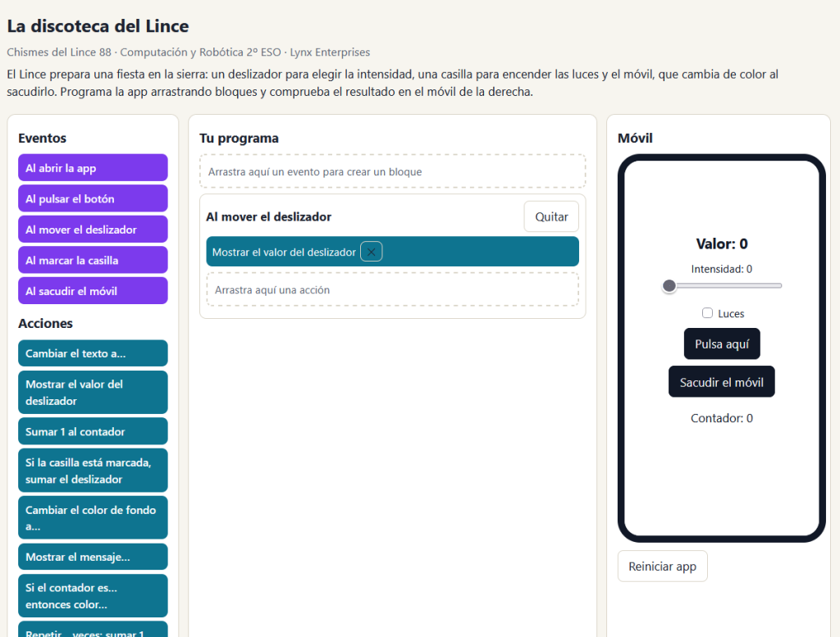Pick the 'Al mover el deslizador' event in palette
The width and height of the screenshot is (840, 637).
pyautogui.click(x=93, y=230)
